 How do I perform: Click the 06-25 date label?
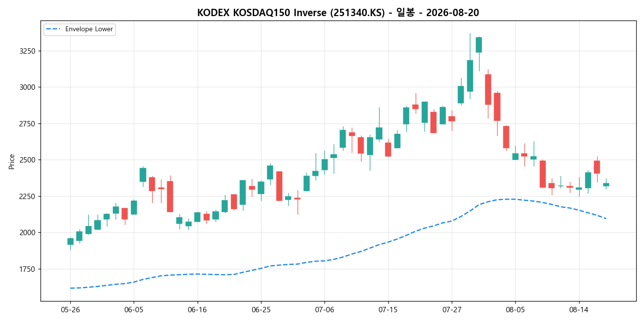[x=261, y=309]
